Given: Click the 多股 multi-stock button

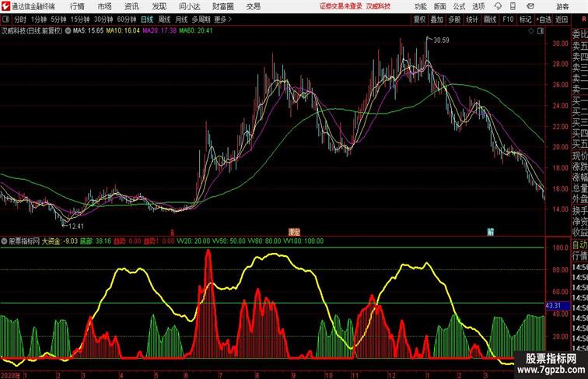Looking at the screenshot, I should point(454,19).
